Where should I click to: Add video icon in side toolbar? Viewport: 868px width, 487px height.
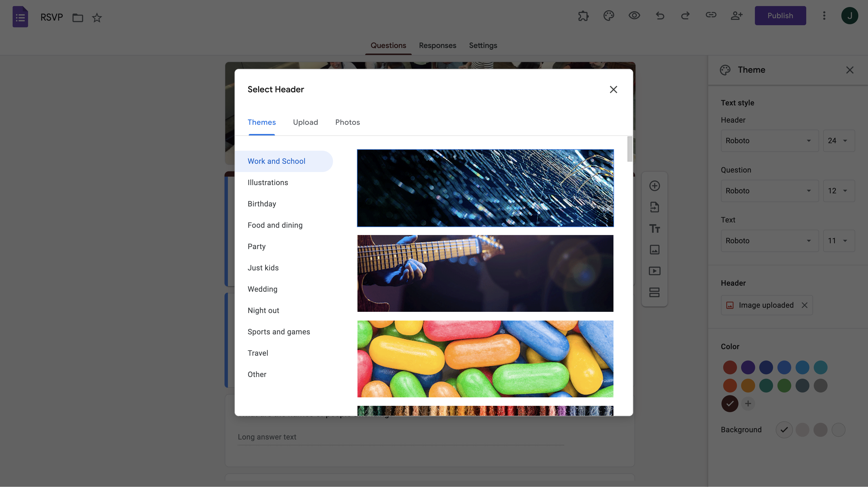click(x=654, y=271)
